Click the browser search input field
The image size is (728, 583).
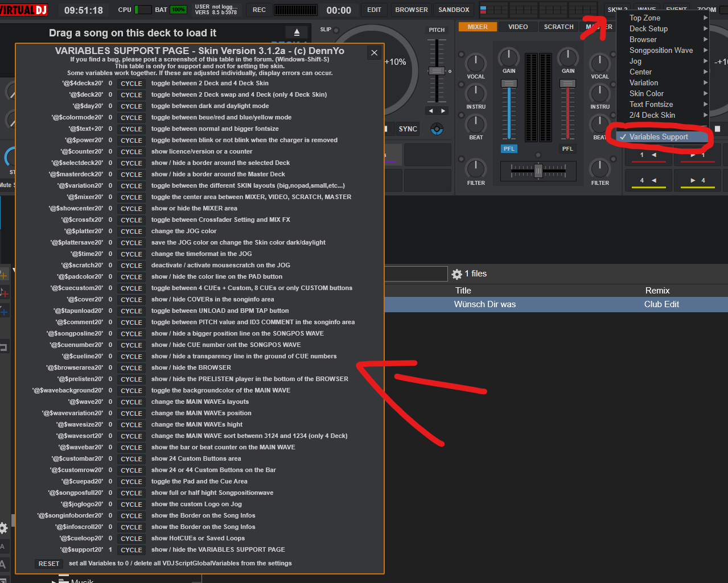(x=416, y=274)
